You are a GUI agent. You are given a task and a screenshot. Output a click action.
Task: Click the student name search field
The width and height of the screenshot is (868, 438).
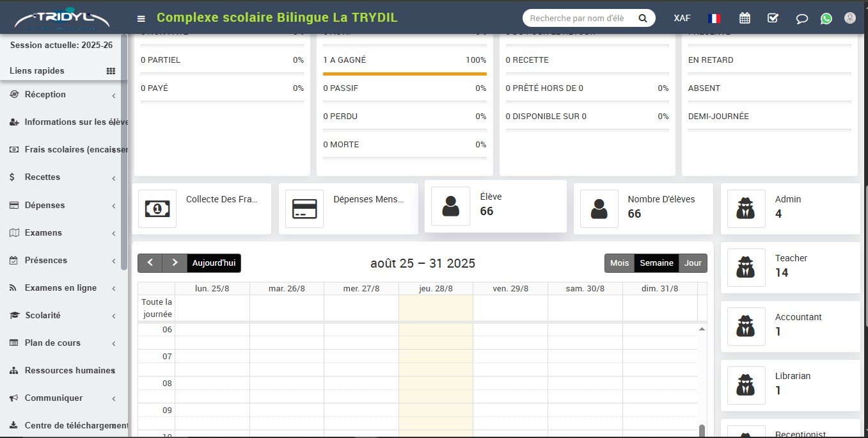(x=579, y=18)
